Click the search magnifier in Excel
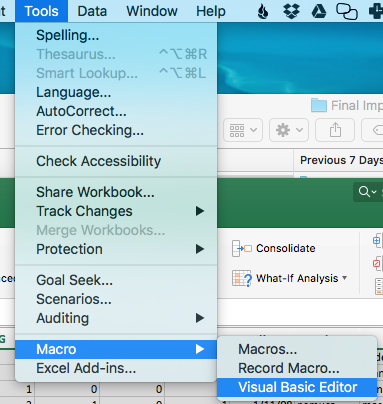Viewport: 383px width, 404px height. click(367, 192)
